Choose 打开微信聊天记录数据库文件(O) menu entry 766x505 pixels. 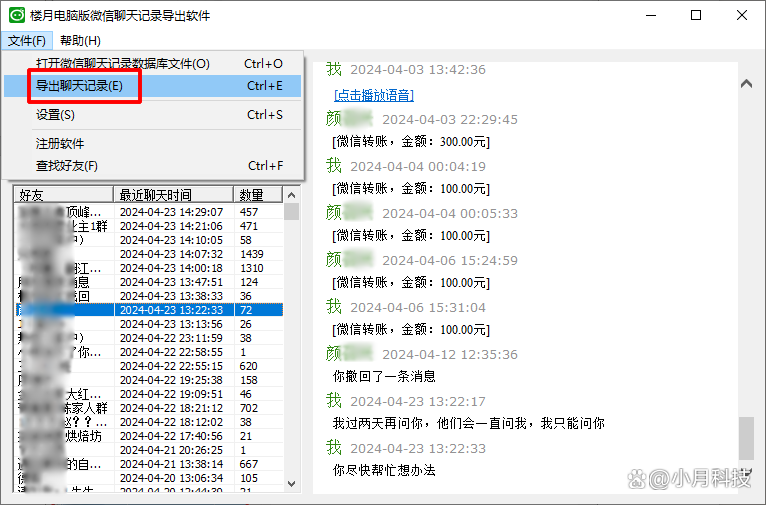(152, 63)
